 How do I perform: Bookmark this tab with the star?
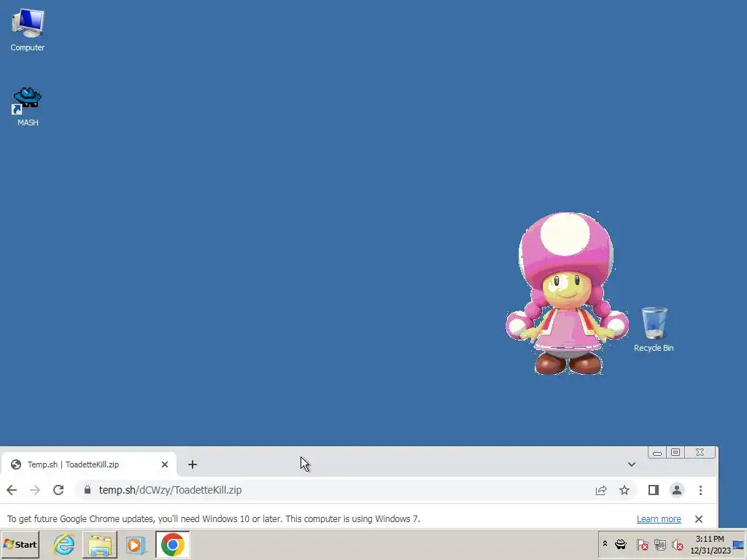(624, 490)
